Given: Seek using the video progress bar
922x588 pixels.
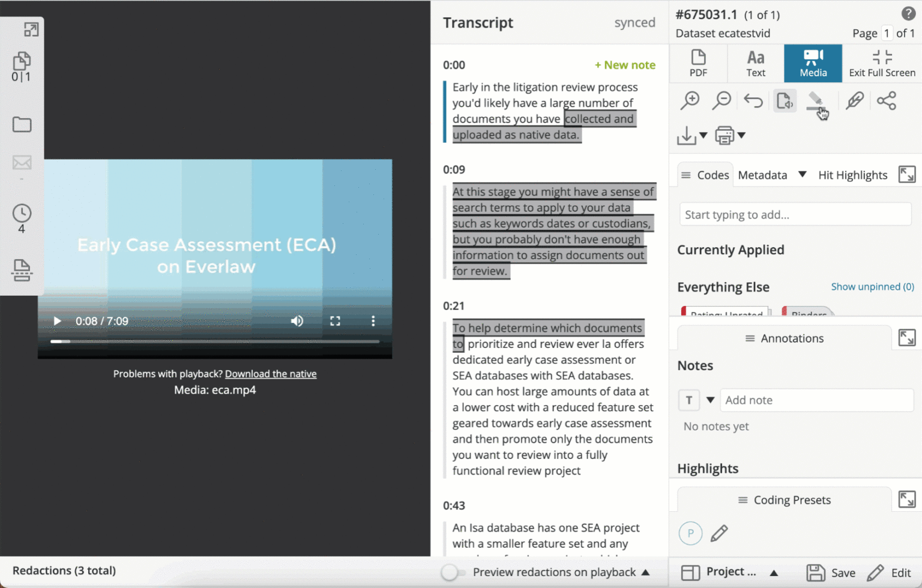Looking at the screenshot, I should pyautogui.click(x=215, y=341).
